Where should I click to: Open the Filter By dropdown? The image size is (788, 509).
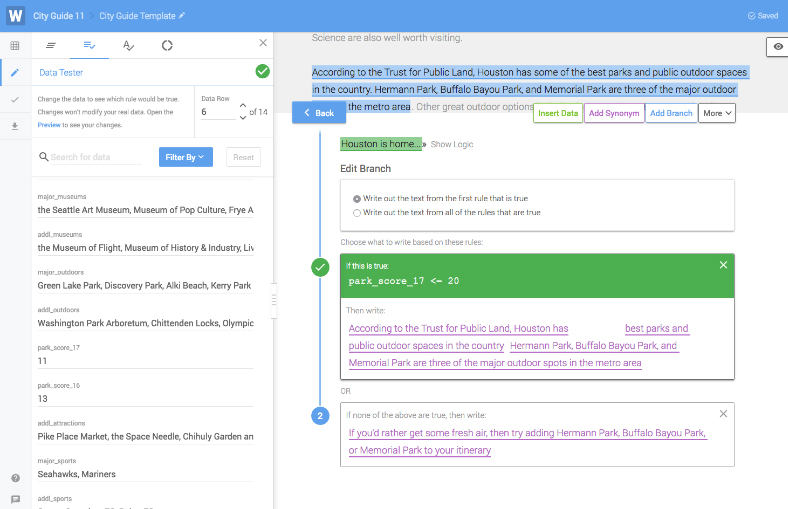coord(185,157)
